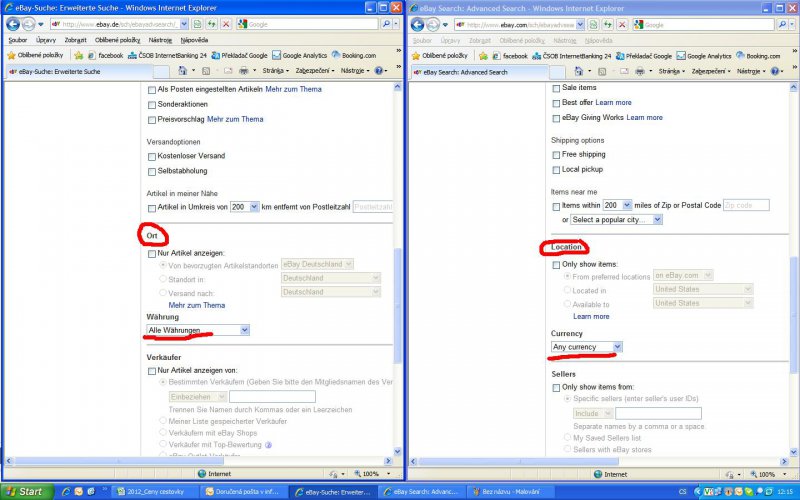Image resolution: width=800 pixels, height=500 pixels.
Task: Open Print icon in left window command bar
Action: click(x=243, y=70)
